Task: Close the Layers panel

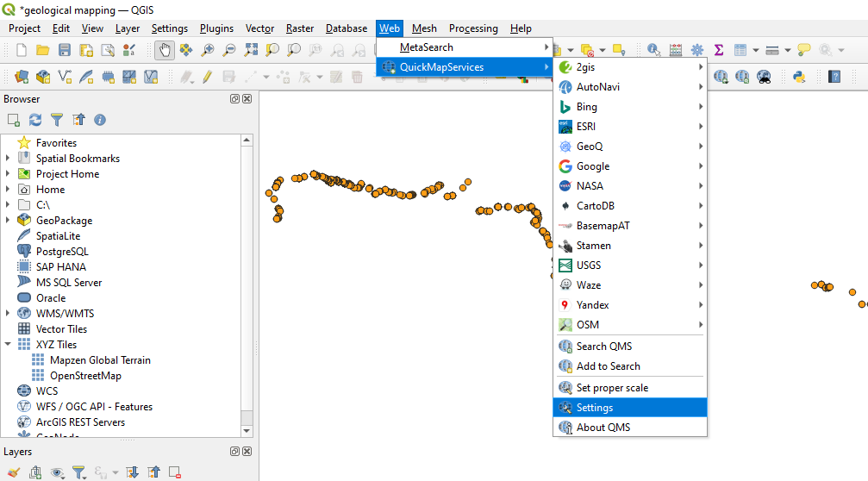Action: [247, 451]
